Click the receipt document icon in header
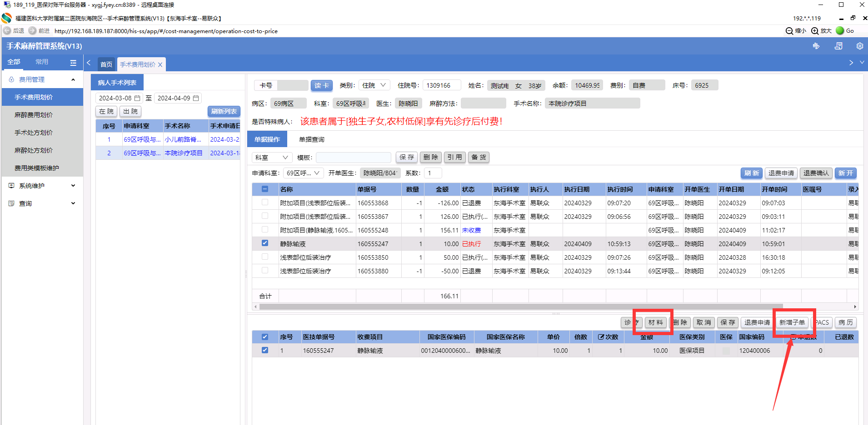The image size is (868, 425). pyautogui.click(x=838, y=46)
